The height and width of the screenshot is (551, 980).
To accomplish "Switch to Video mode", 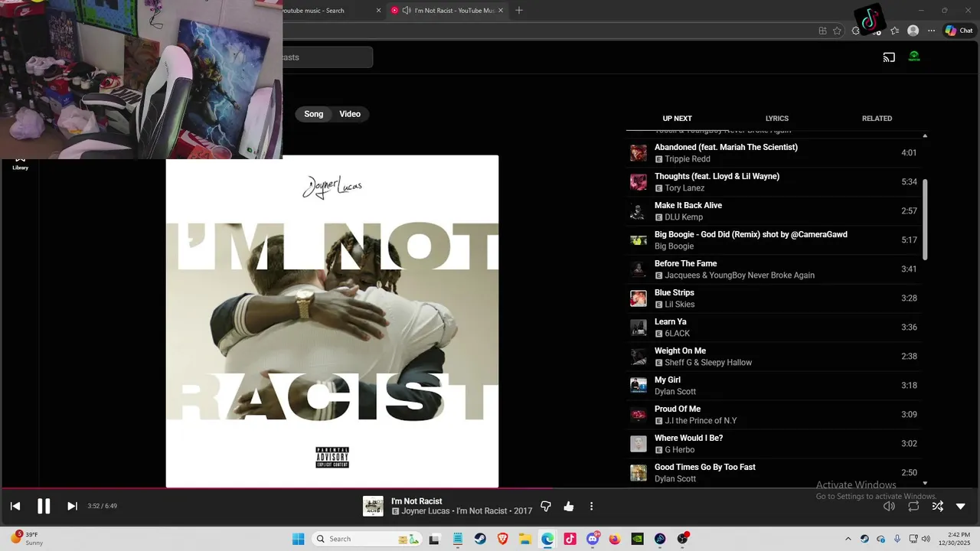I will pos(350,114).
